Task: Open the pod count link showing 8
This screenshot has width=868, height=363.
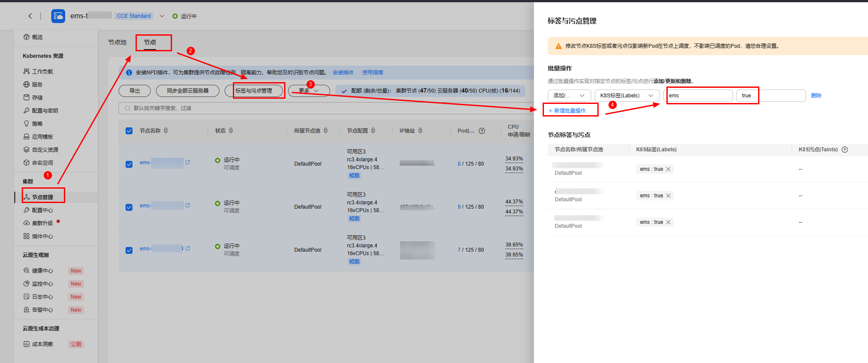Action: 459,164
